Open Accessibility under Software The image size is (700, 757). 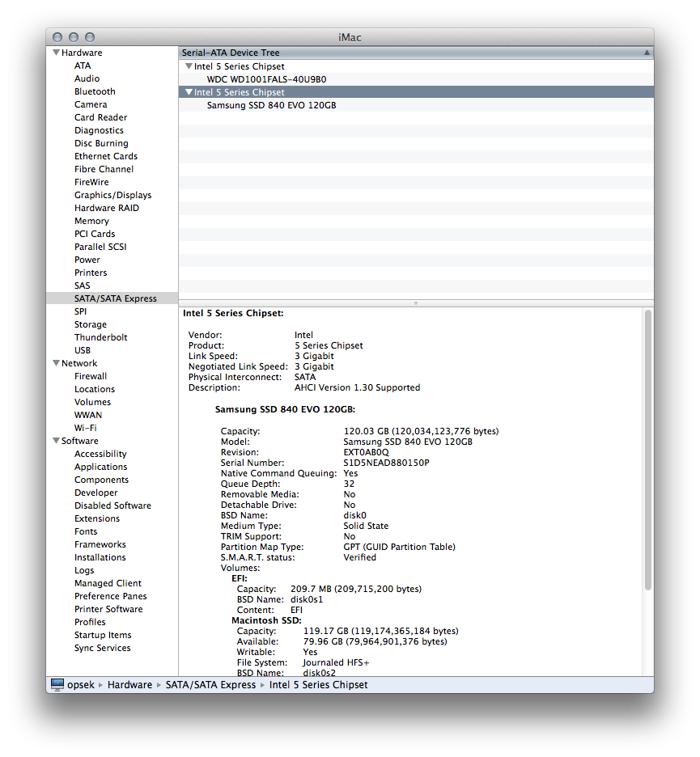tap(100, 454)
